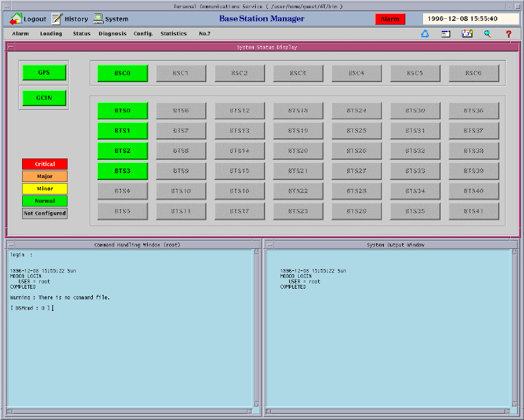
Task: Open System via the computer icon
Action: [x=98, y=19]
